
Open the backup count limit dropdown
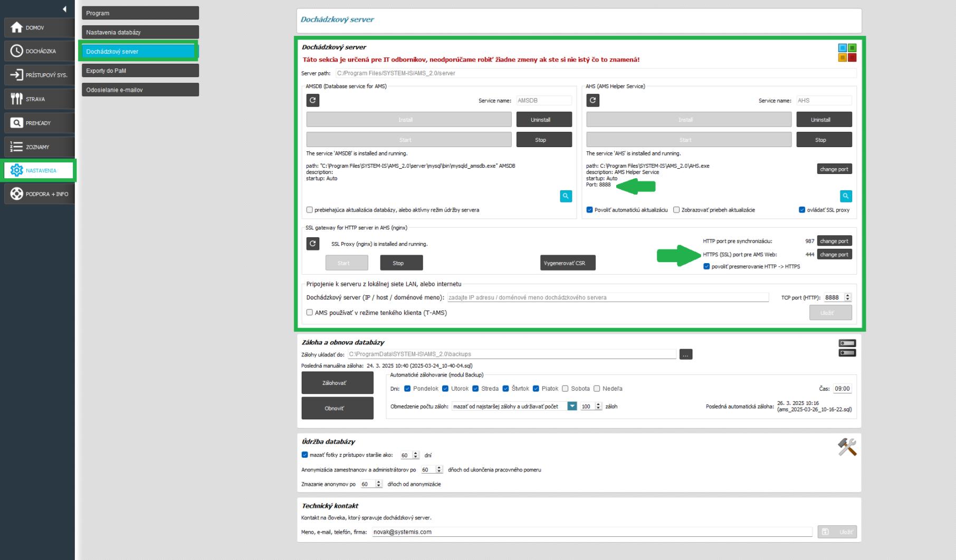tap(572, 407)
